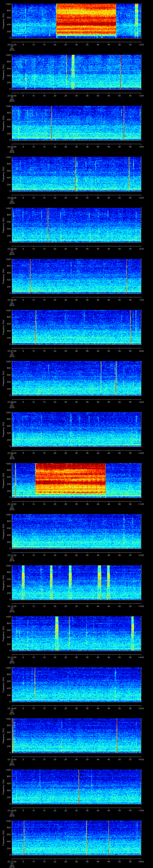Pick the red line near 17 s in the 23:05:00 panel
Image resolution: width=153 pixels, height=868 pixels.
click(48, 225)
